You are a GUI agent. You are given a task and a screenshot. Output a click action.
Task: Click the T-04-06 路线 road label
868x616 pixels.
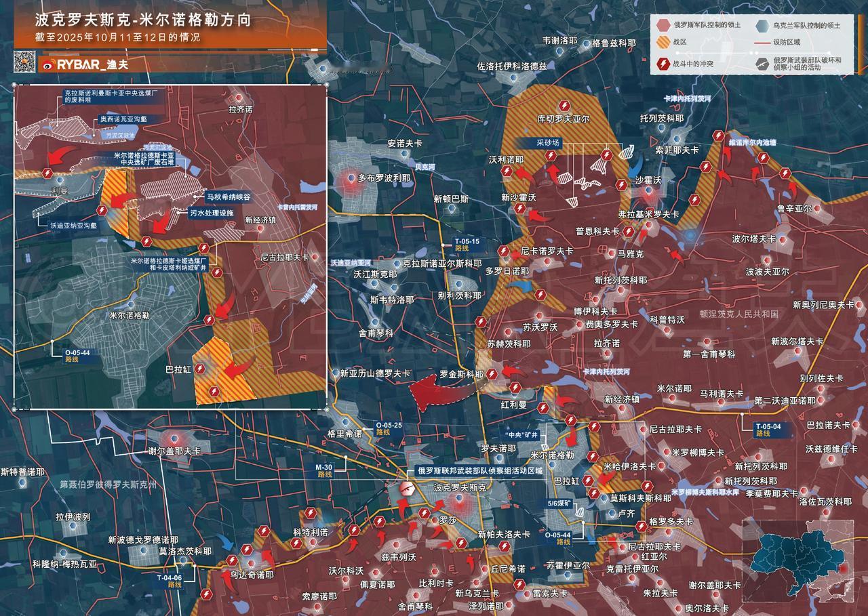click(170, 581)
